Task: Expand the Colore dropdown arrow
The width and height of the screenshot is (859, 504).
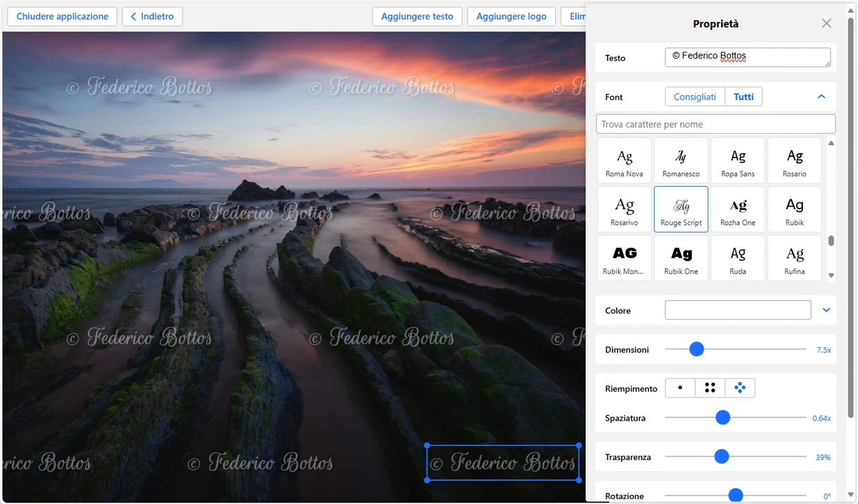Action: [826, 310]
